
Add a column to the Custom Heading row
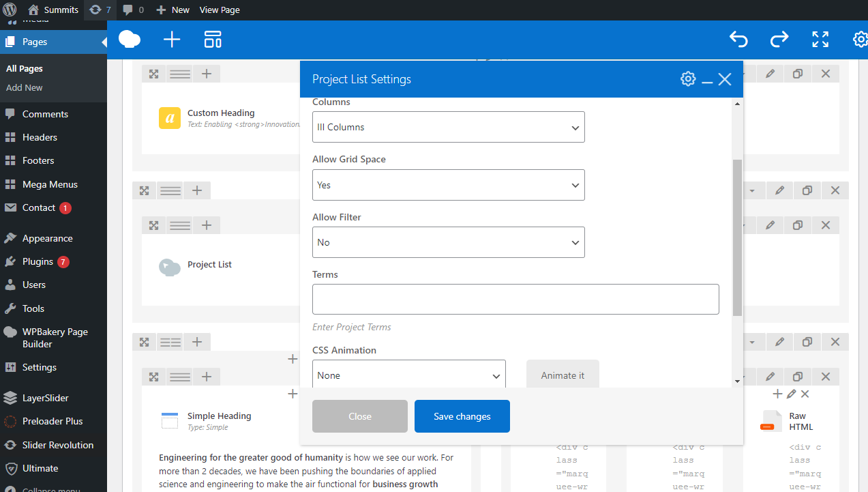coord(207,74)
